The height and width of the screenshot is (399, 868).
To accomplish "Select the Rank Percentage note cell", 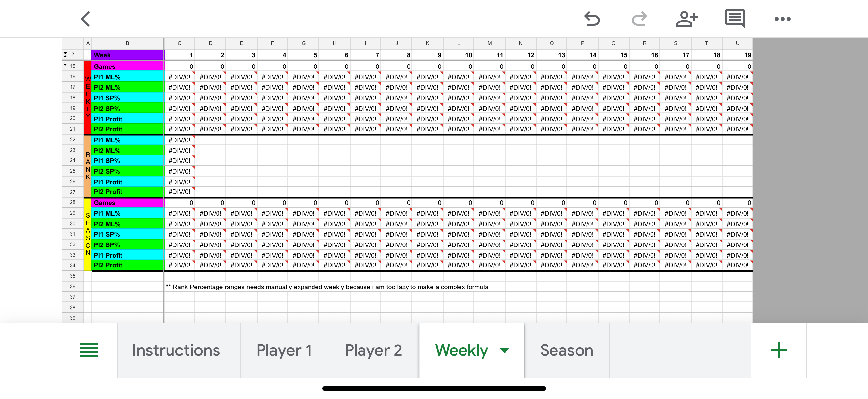I will pos(327,287).
